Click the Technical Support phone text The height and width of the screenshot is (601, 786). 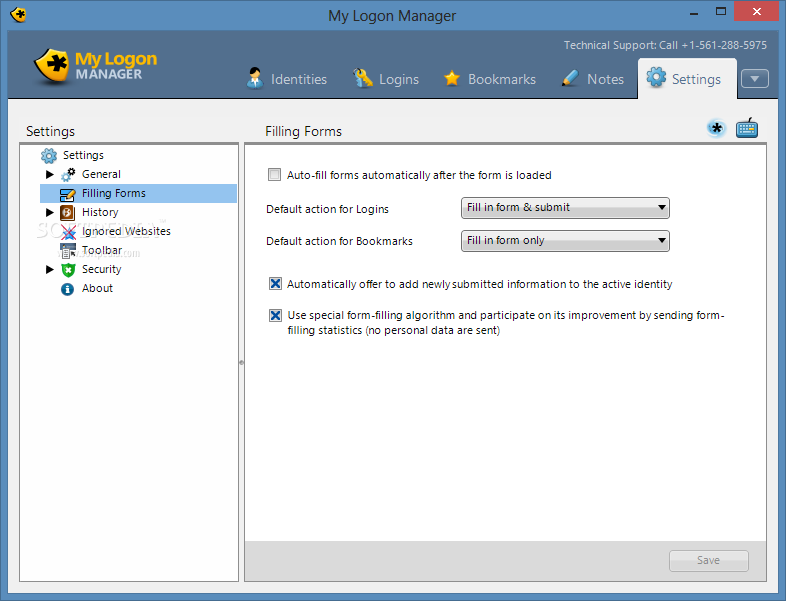665,45
